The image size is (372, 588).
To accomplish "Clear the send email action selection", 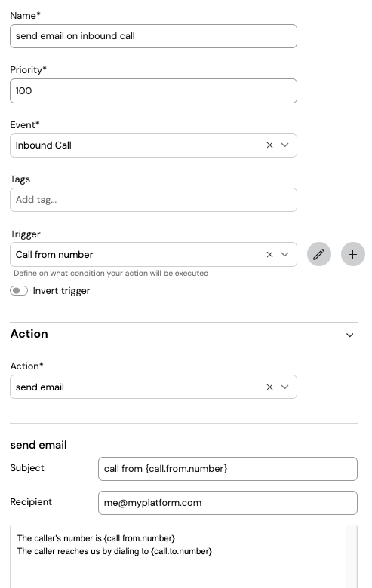I will [269, 387].
